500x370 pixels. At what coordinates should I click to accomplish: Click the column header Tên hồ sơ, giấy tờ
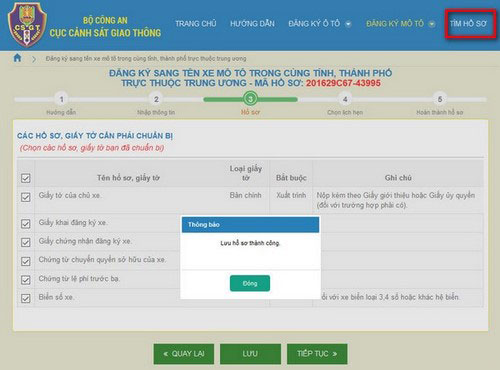point(128,178)
